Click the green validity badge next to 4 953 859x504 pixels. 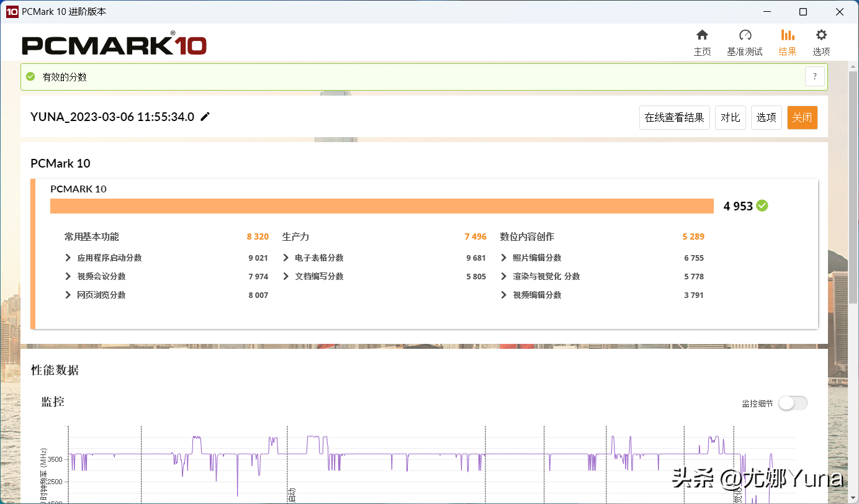(762, 206)
